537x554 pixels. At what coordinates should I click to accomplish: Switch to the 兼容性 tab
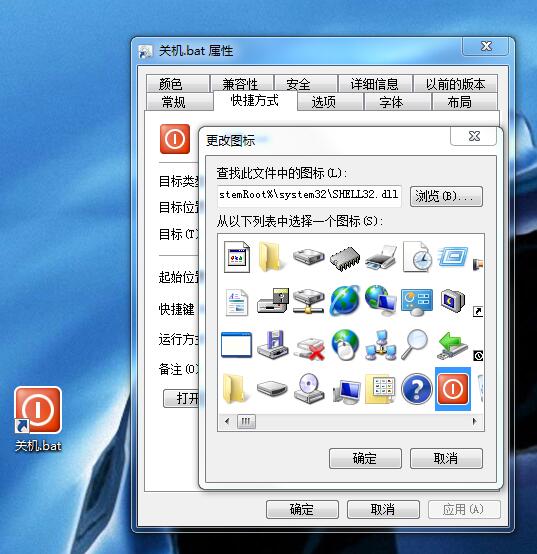pos(242,83)
